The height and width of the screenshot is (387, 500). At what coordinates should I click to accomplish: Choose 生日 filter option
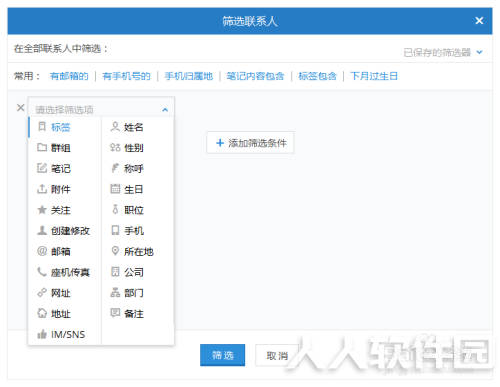(138, 189)
